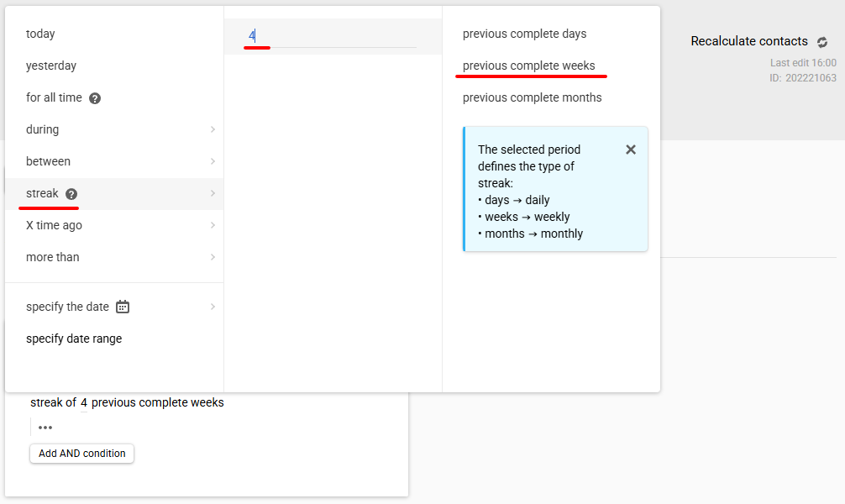Click 'Recalculate contacts' text link
845x504 pixels.
749,41
